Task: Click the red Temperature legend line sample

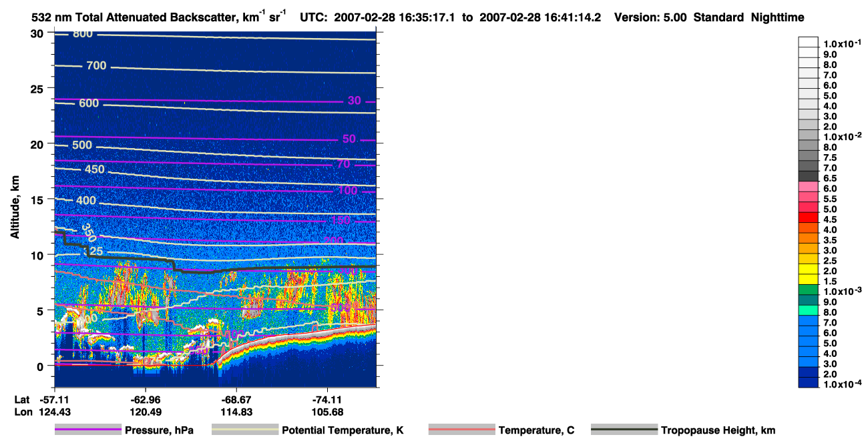Action: [x=462, y=430]
